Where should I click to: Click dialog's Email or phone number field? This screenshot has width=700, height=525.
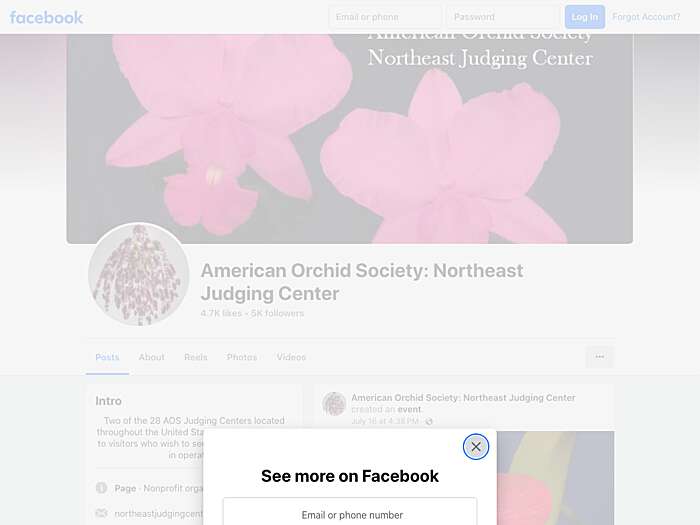tap(350, 512)
